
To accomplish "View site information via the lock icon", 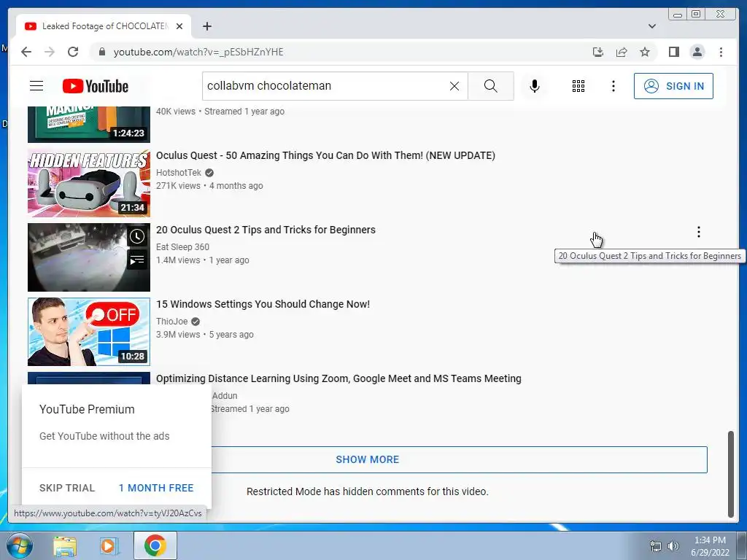I will pos(101,52).
